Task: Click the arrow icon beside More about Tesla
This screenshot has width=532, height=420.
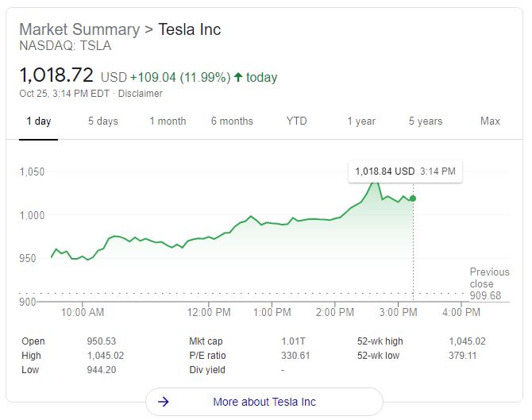Action: [x=164, y=402]
